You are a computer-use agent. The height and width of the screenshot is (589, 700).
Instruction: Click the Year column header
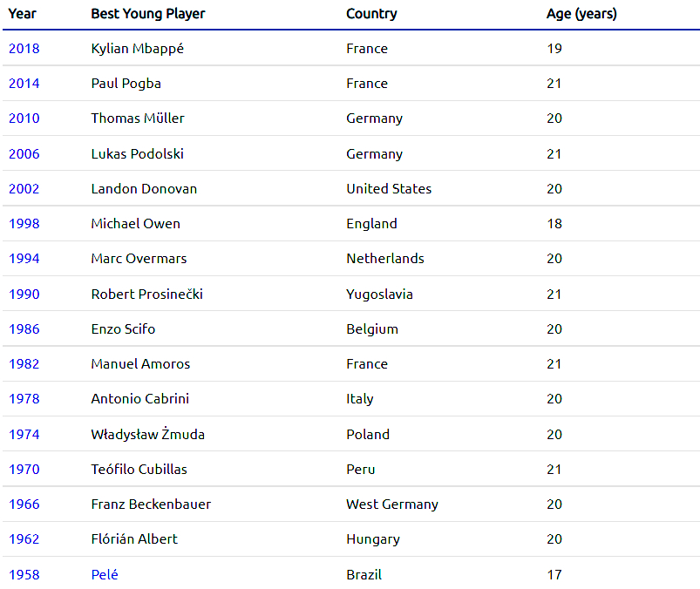(x=23, y=14)
